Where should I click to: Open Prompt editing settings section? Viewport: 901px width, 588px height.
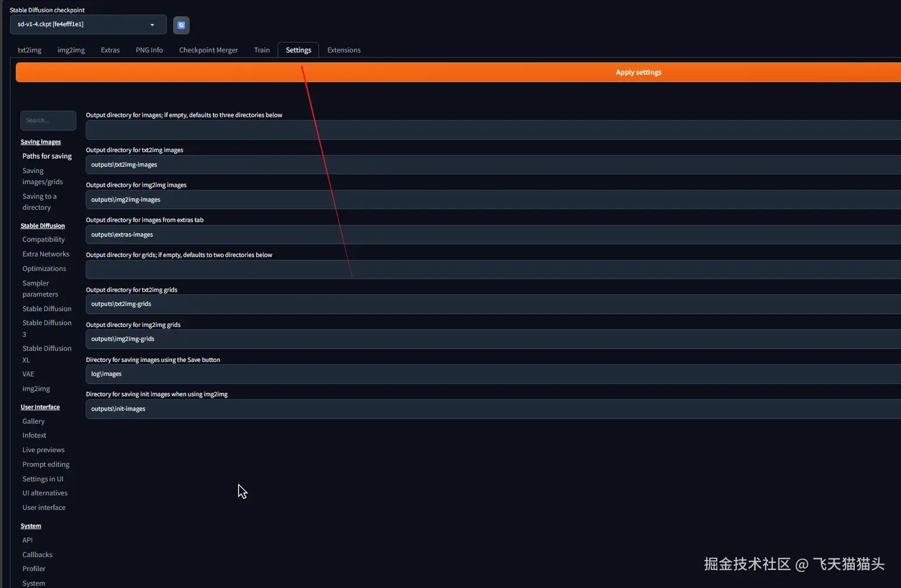click(x=46, y=464)
